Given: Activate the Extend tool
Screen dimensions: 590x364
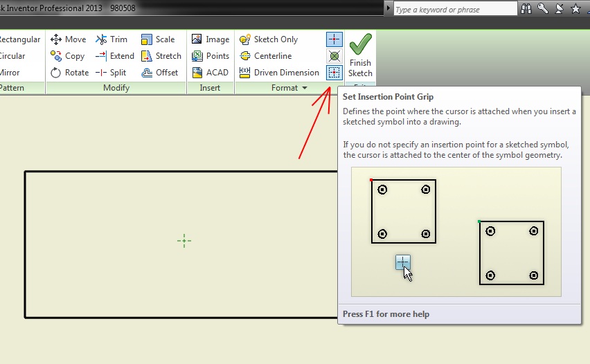Looking at the screenshot, I should click(x=115, y=55).
